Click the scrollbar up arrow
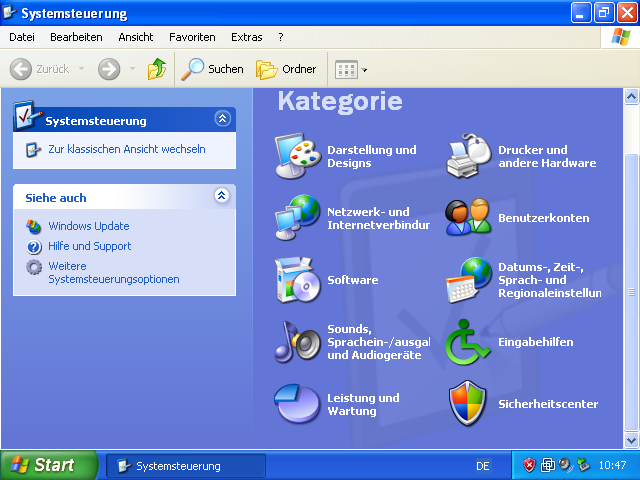The height and width of the screenshot is (480, 640). [631, 97]
